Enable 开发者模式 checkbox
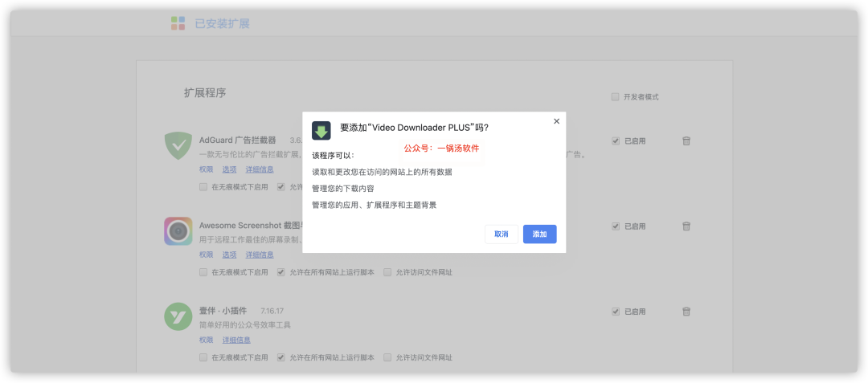 click(615, 96)
